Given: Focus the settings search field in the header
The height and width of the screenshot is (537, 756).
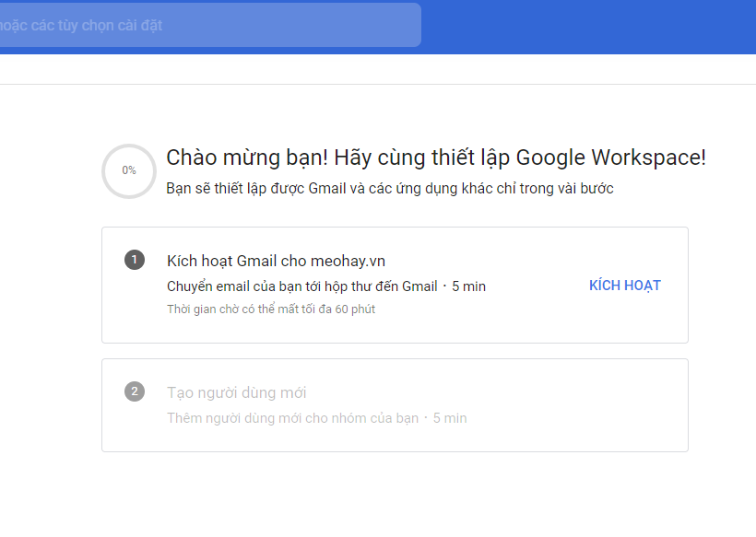Looking at the screenshot, I should [x=210, y=25].
